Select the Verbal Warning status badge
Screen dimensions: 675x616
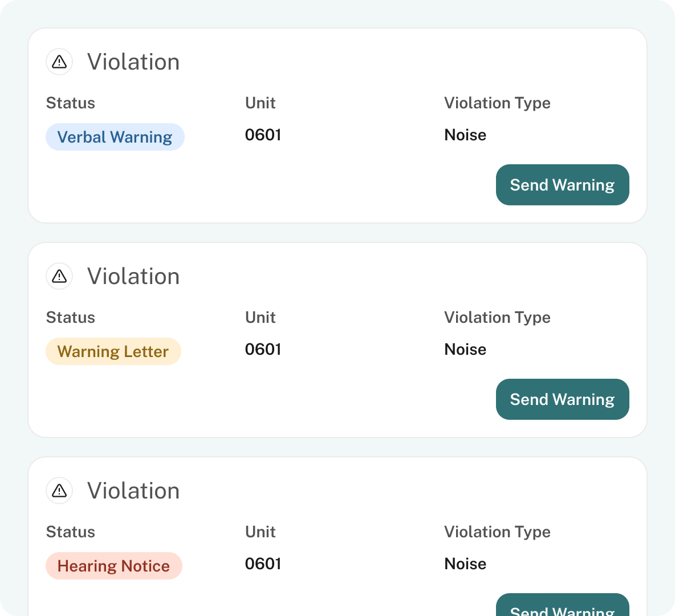(115, 137)
